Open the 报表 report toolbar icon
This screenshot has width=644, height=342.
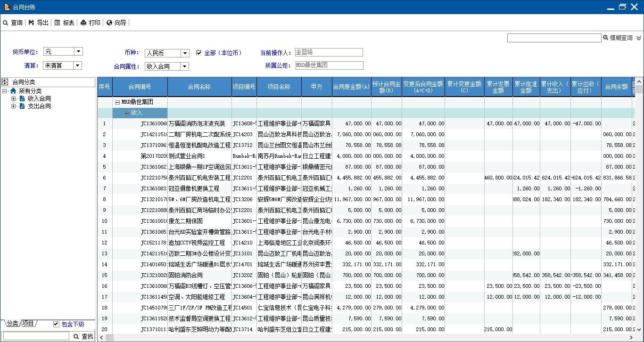point(58,23)
